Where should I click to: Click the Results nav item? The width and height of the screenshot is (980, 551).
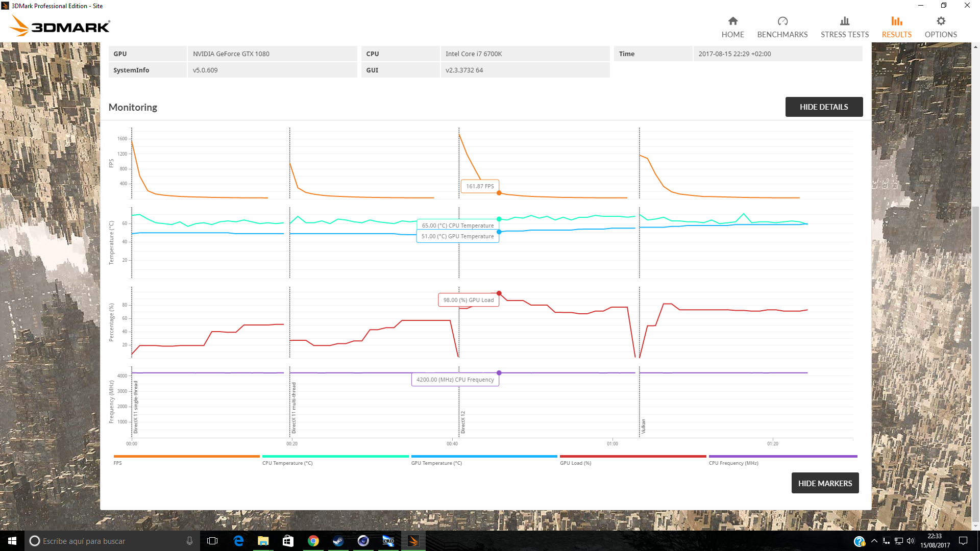point(896,27)
